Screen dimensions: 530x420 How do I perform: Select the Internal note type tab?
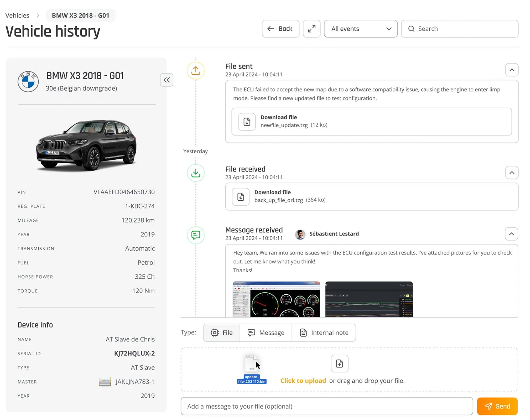[x=324, y=333]
